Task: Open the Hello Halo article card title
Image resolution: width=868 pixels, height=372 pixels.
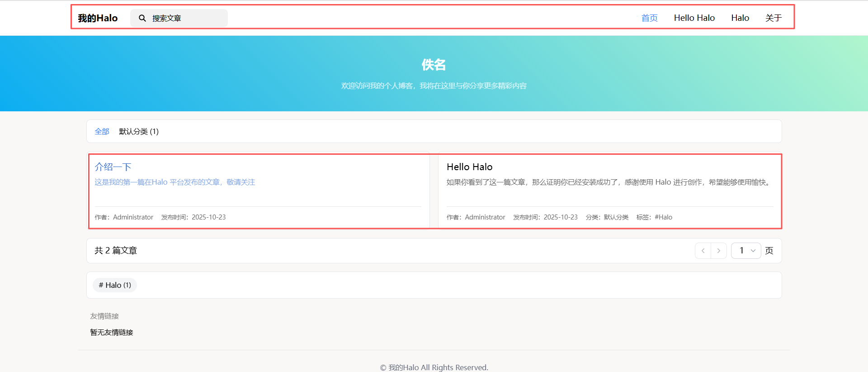Action: [469, 167]
